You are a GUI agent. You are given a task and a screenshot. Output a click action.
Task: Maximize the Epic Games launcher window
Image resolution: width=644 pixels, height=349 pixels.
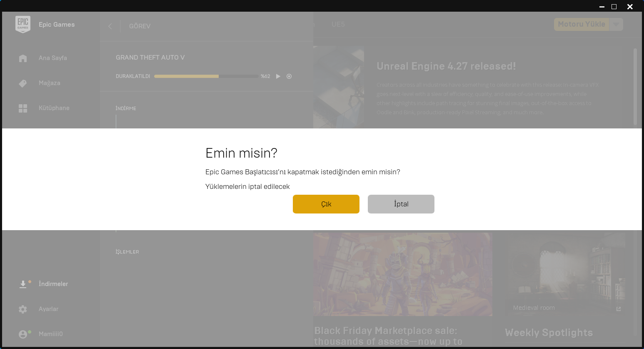[x=614, y=7]
